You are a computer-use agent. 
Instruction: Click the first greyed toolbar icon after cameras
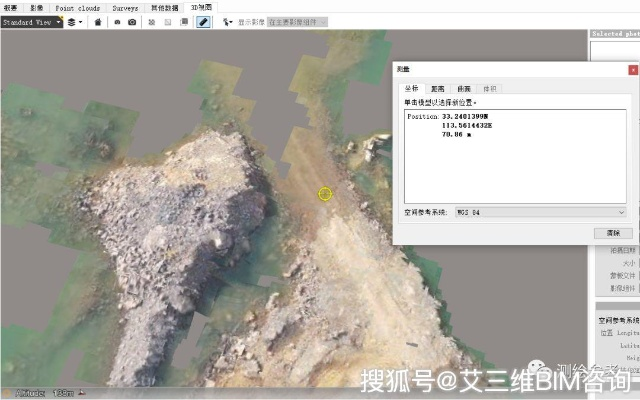[x=151, y=22]
